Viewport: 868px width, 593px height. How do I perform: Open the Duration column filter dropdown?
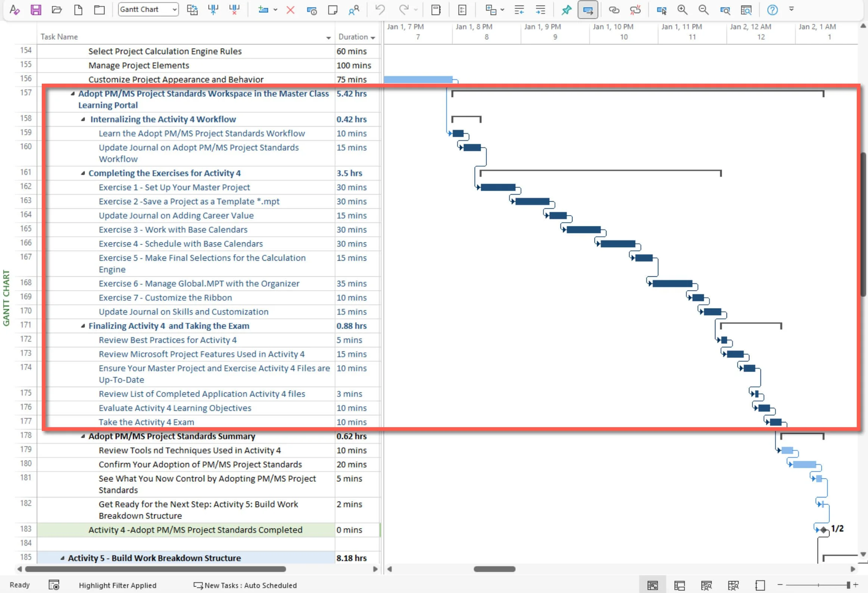tap(373, 38)
